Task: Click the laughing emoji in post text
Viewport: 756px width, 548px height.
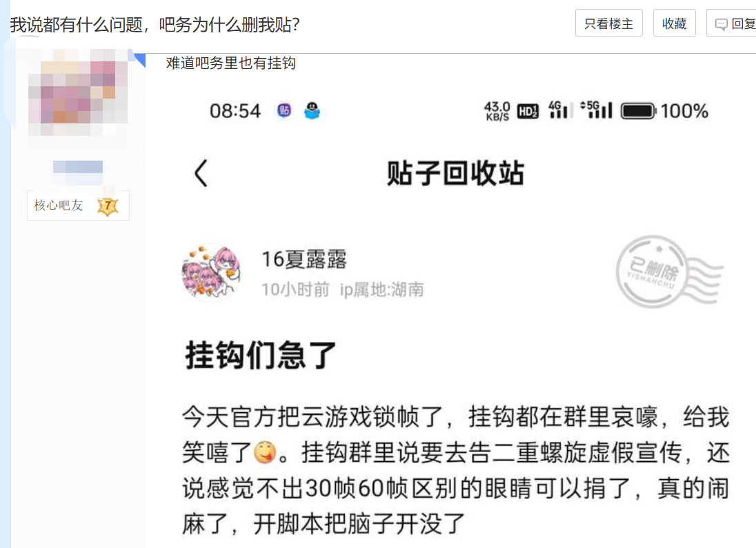Action: point(265,453)
